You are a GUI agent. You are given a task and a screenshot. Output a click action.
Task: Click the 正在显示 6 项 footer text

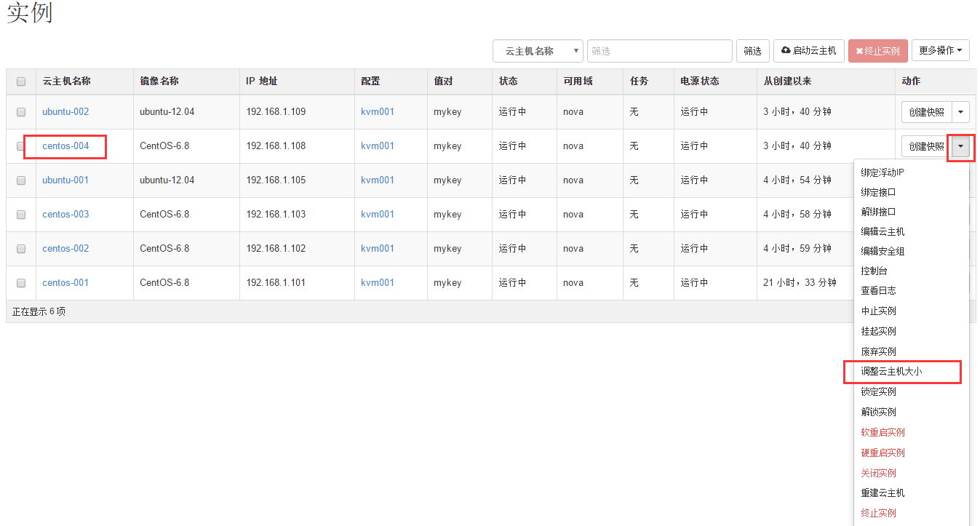(x=39, y=311)
